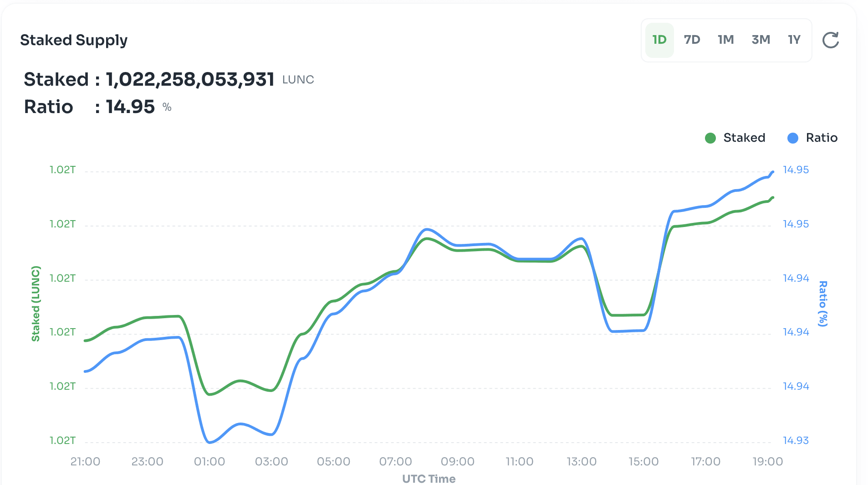The height and width of the screenshot is (485, 868).
Task: Select the 3M time range
Action: coord(761,40)
